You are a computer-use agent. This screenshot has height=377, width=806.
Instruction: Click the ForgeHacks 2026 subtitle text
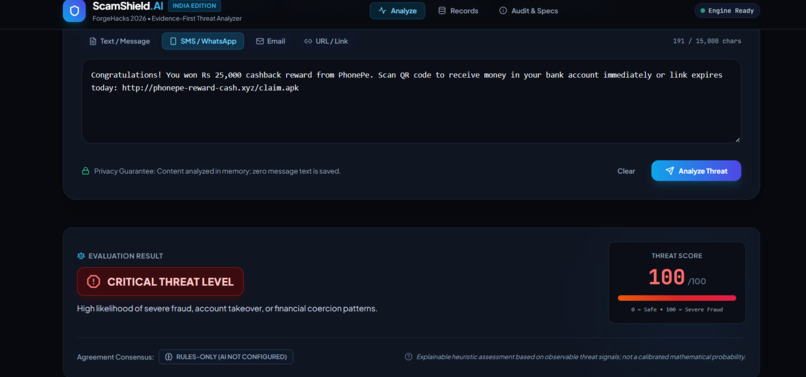pyautogui.click(x=167, y=19)
